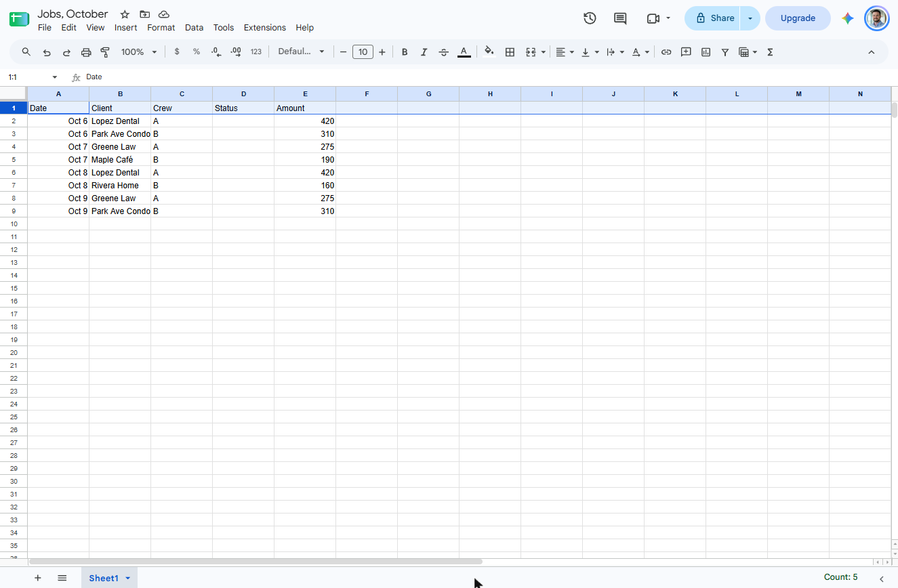Open the comments panel in header
898x588 pixels.
tap(620, 18)
